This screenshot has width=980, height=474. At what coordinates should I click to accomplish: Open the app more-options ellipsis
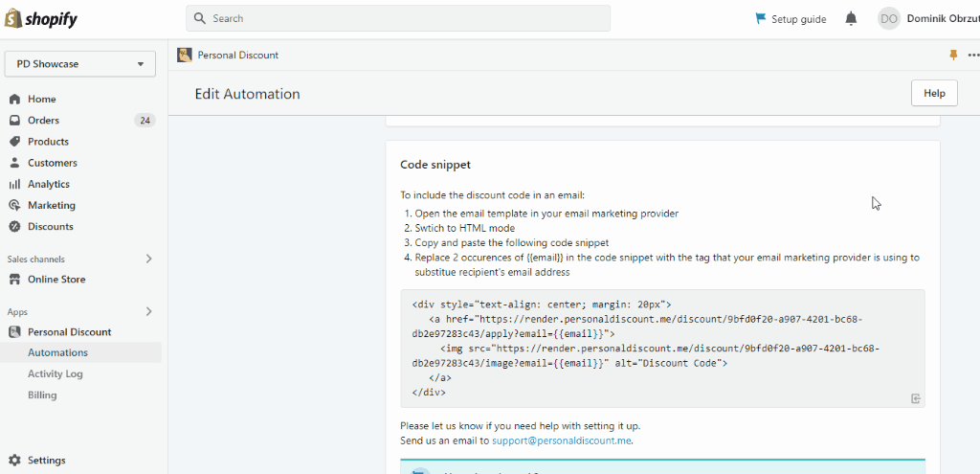[x=973, y=55]
